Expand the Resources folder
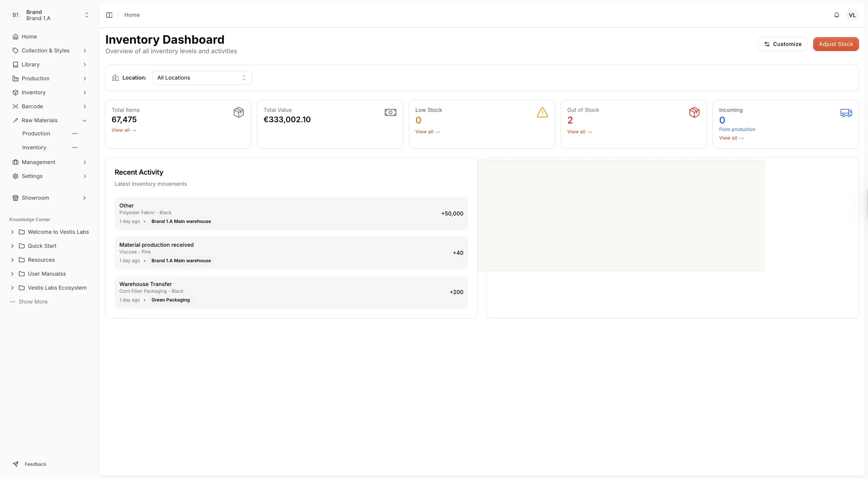The width and height of the screenshot is (868, 479). click(12, 260)
